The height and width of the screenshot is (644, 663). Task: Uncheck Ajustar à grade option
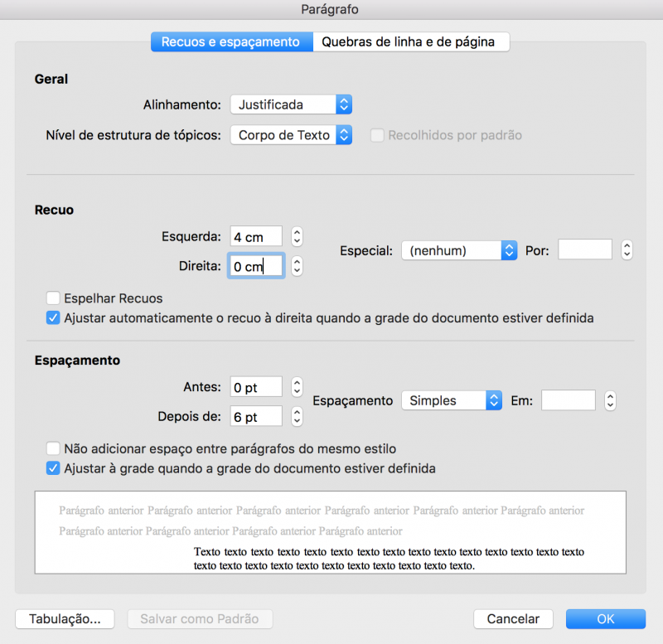pyautogui.click(x=54, y=468)
